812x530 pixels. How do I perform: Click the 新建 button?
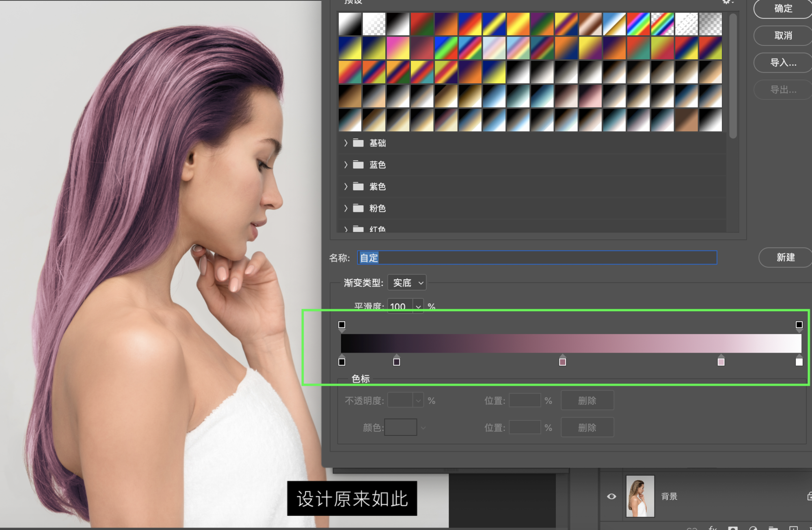pos(785,257)
